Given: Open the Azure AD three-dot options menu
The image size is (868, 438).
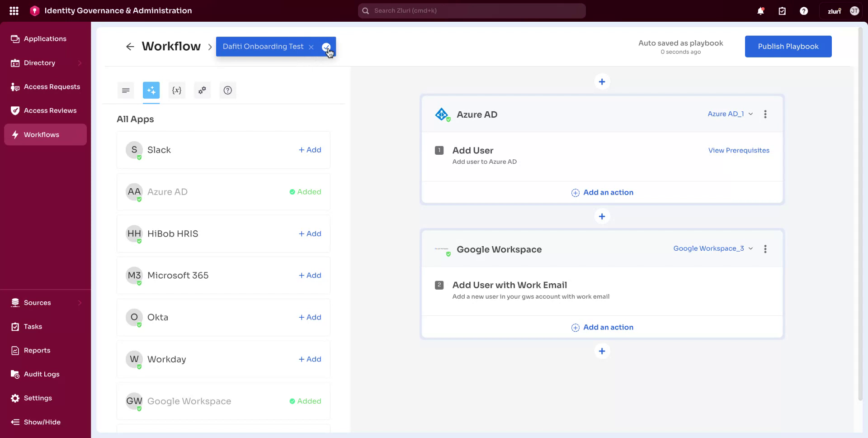Looking at the screenshot, I should pos(765,114).
